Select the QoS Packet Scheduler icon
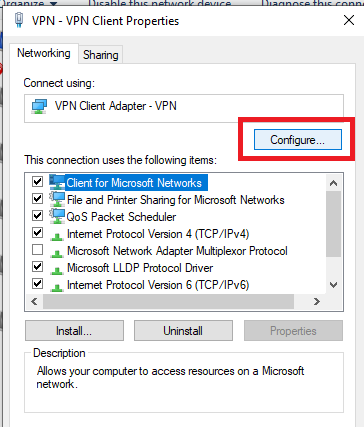 (x=57, y=216)
